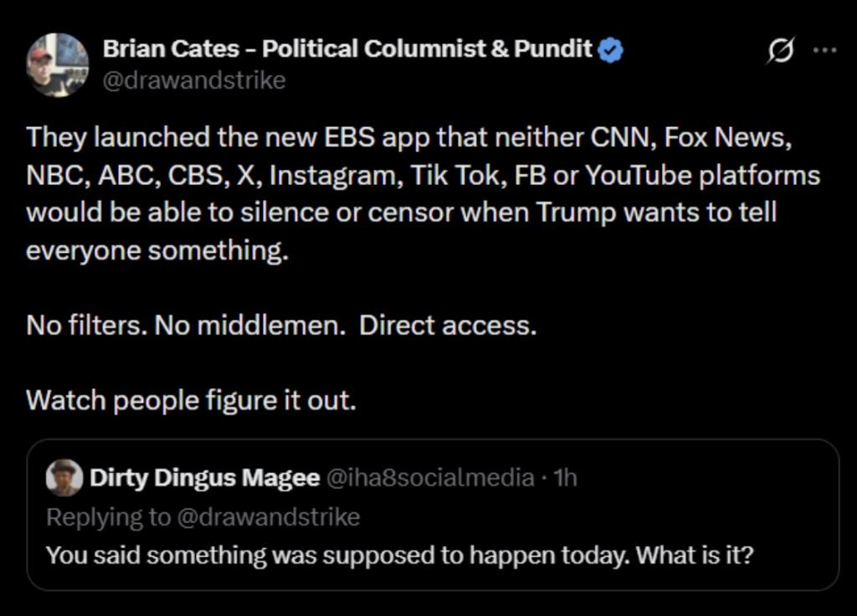
Task: Click the word 'Trump' in the post
Action: [x=576, y=212]
